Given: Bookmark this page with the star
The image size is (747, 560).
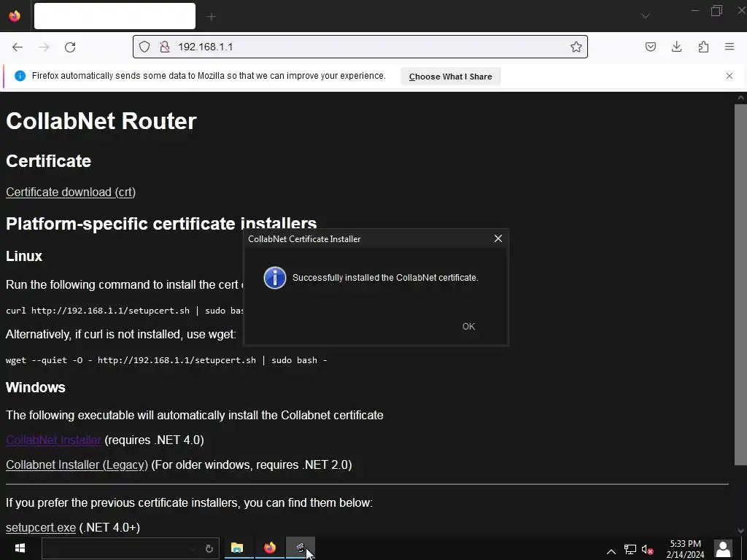Looking at the screenshot, I should point(576,47).
